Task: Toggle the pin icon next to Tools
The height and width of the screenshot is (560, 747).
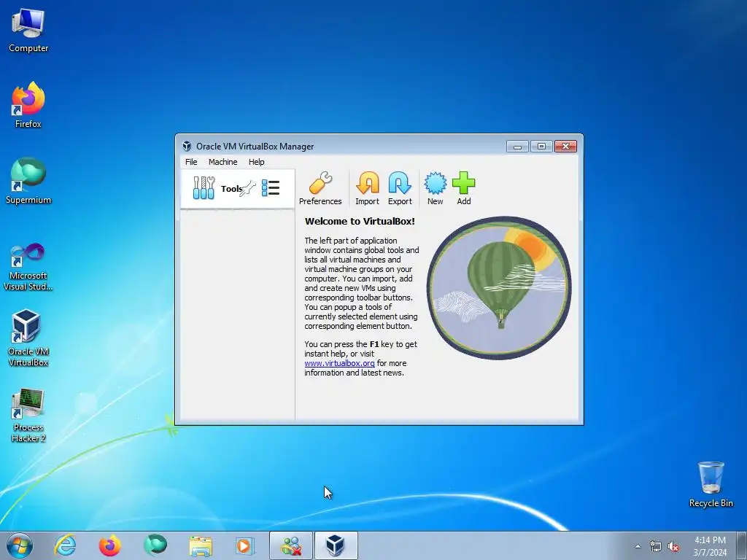Action: point(248,189)
